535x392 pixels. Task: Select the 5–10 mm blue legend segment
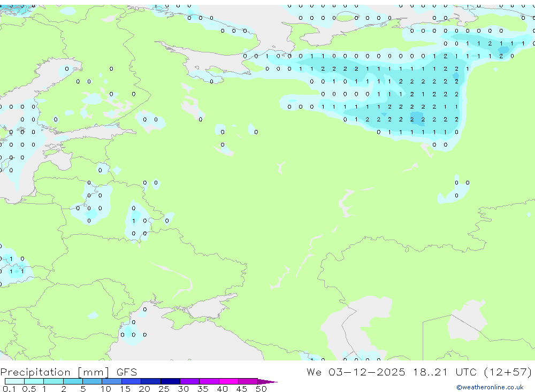tap(92, 381)
